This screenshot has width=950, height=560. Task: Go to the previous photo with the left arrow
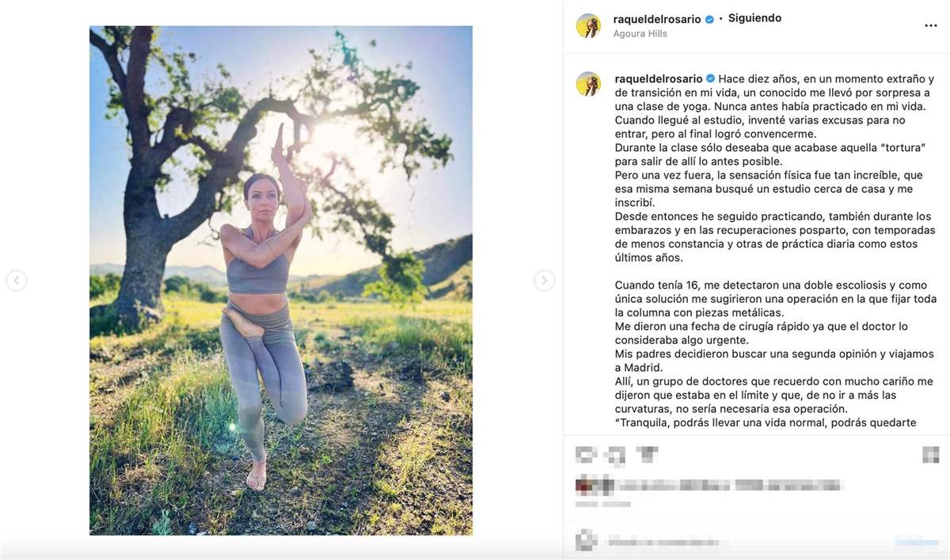point(17,280)
